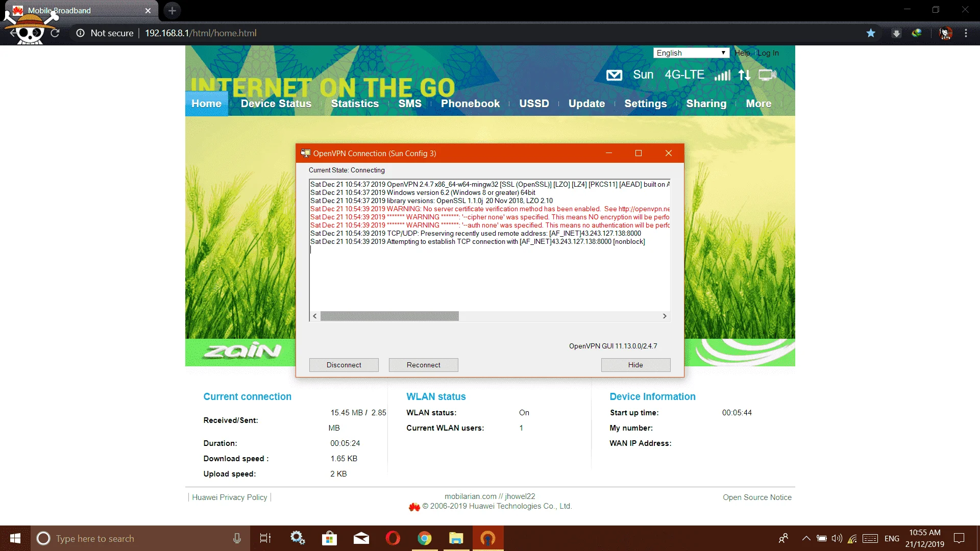Open the Open Source Notice link
The image size is (980, 551).
[757, 497]
